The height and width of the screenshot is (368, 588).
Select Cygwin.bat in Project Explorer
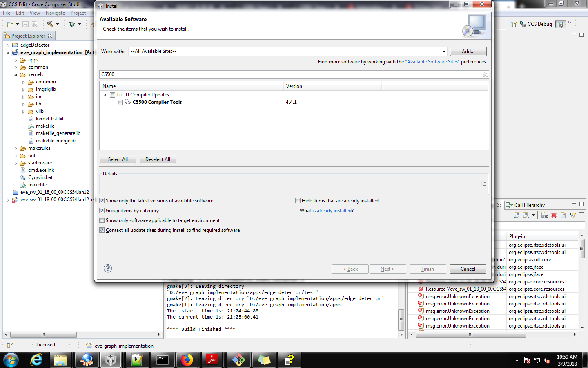click(x=40, y=177)
